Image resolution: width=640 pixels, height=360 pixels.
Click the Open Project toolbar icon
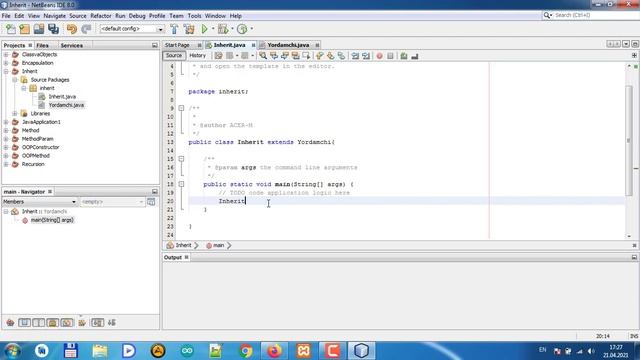click(x=39, y=29)
